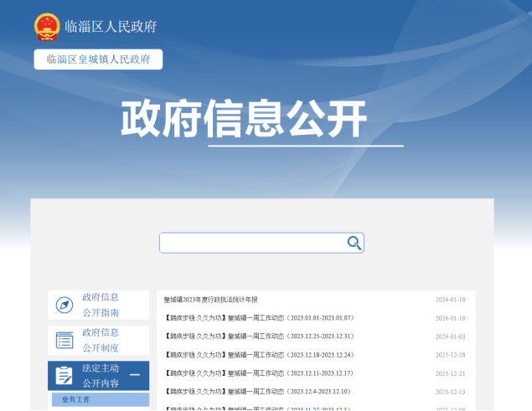The image size is (532, 411).
Task: Open weekly update for 2023.01.01-2023.01.07
Action: (x=260, y=318)
